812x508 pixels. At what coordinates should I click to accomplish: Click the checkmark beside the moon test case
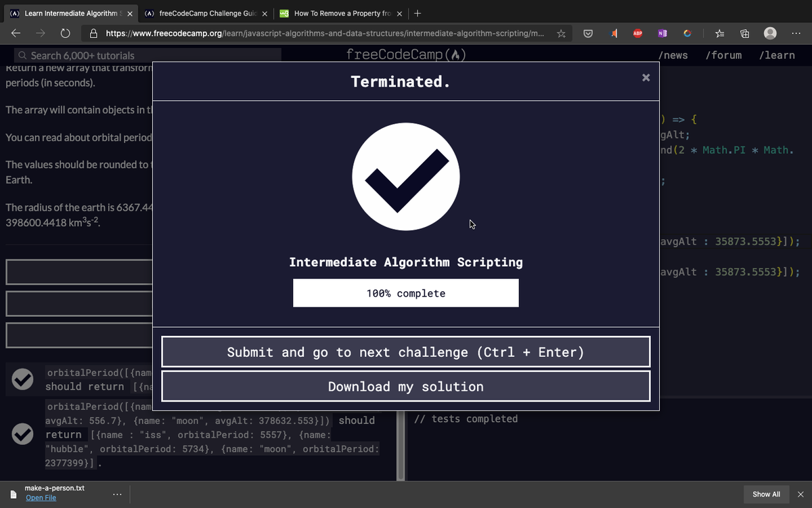click(x=23, y=434)
